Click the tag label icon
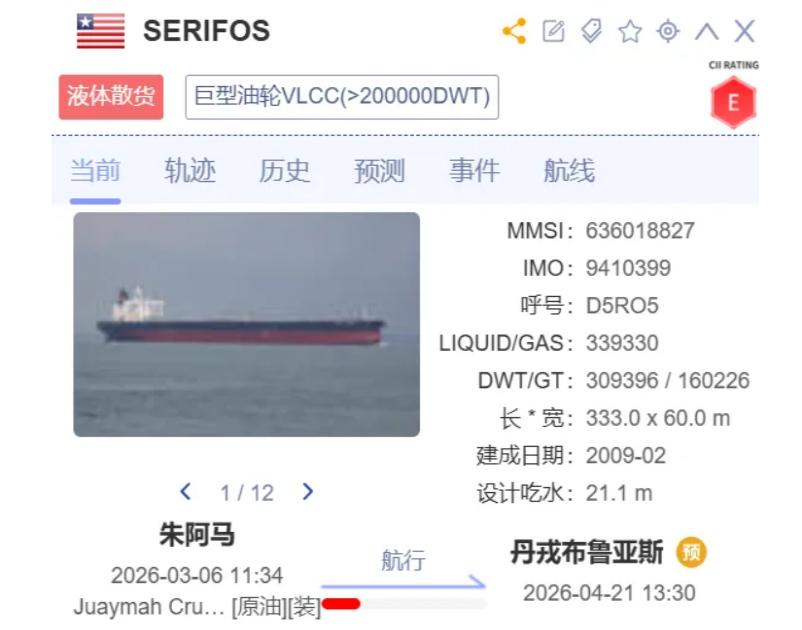The height and width of the screenshot is (630, 802). point(592,31)
